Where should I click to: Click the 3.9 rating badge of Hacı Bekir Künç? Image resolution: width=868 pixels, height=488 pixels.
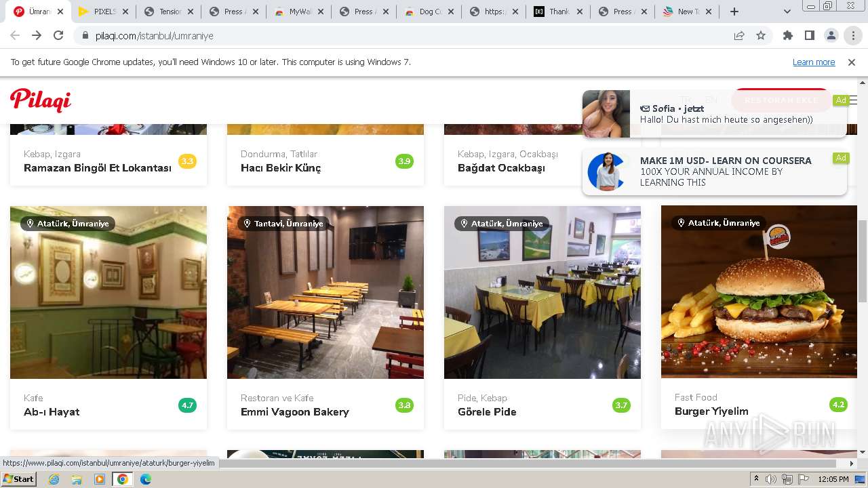click(x=404, y=161)
